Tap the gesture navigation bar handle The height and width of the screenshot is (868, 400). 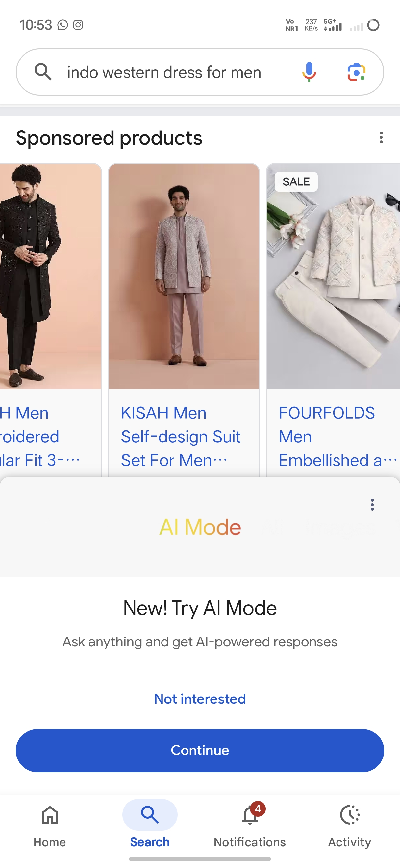click(x=200, y=859)
